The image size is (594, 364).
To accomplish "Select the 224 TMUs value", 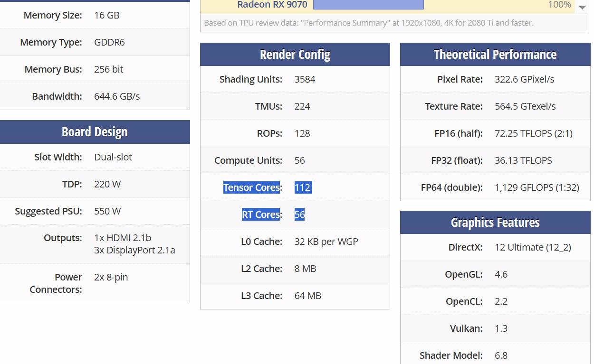I will pos(302,106).
